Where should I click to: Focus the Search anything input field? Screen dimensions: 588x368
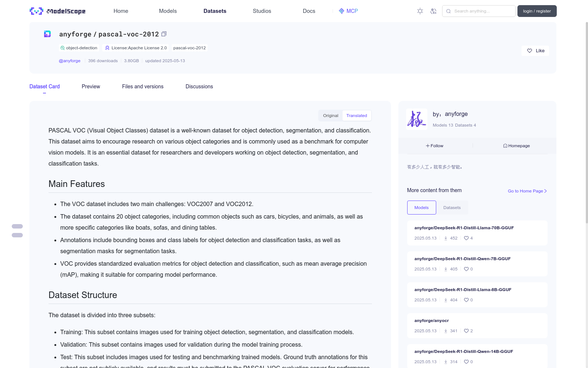(479, 11)
